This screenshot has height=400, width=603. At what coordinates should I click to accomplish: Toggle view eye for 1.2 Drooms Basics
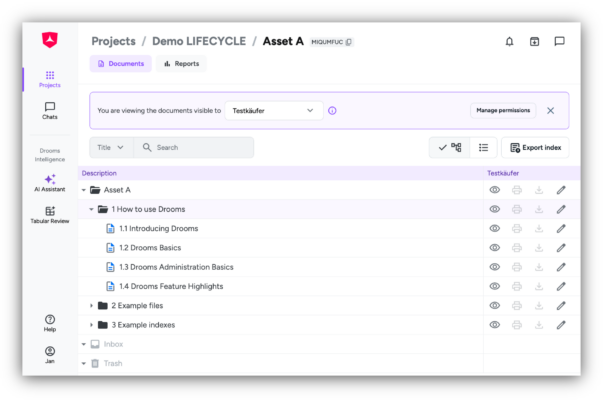click(x=495, y=248)
